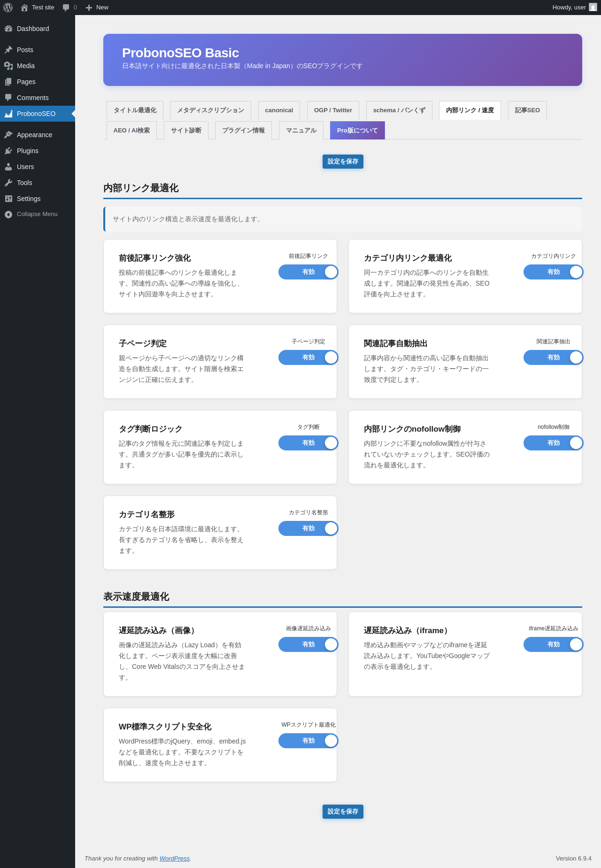Viewport: 601px width, 868px height.
Task: Turn off iframe遅延読み込み toggle
Action: point(554,644)
